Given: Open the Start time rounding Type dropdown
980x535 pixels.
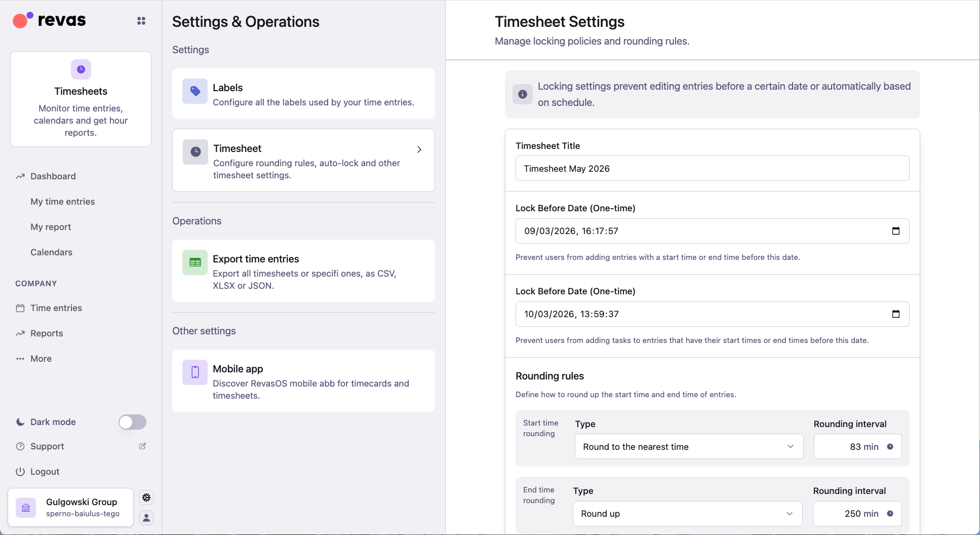Looking at the screenshot, I should pyautogui.click(x=688, y=446).
